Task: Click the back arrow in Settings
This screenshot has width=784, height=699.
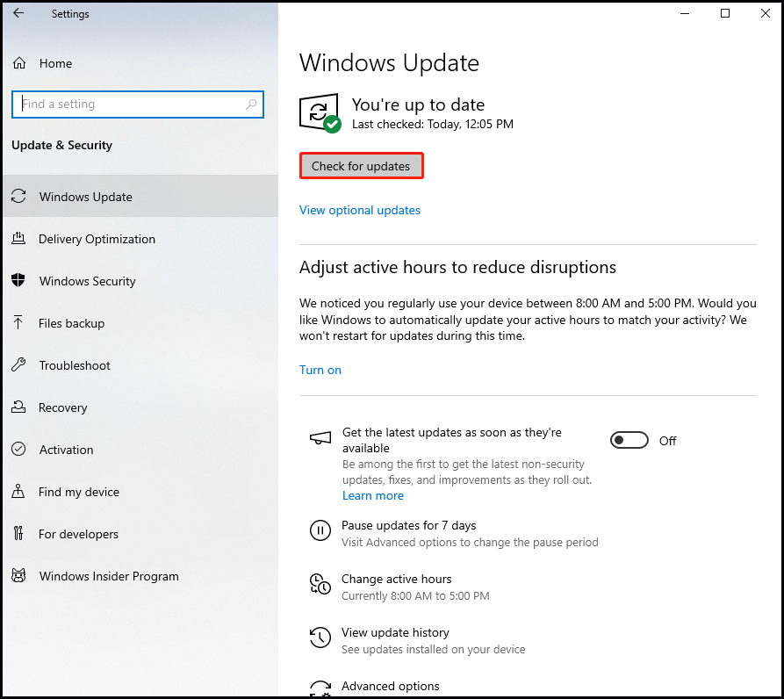Action: click(18, 13)
